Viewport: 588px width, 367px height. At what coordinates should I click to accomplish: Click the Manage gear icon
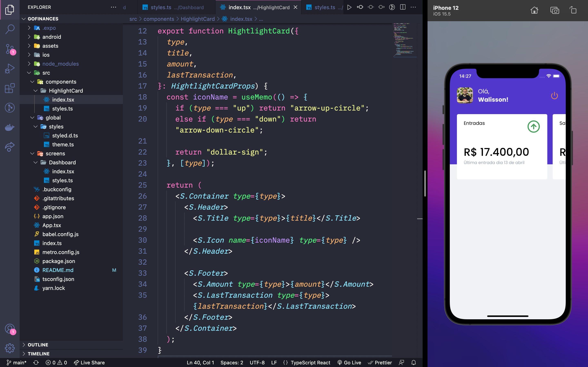tap(10, 348)
